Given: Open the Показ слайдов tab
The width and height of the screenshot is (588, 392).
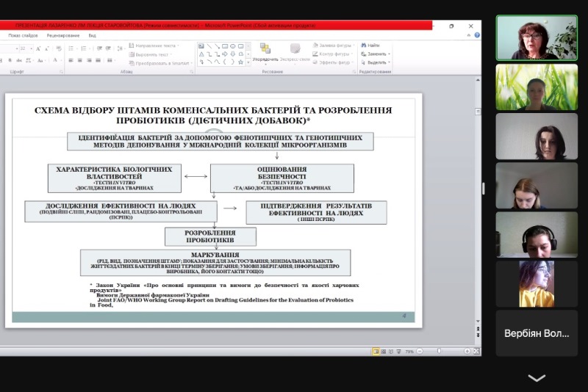Looking at the screenshot, I should click(23, 35).
